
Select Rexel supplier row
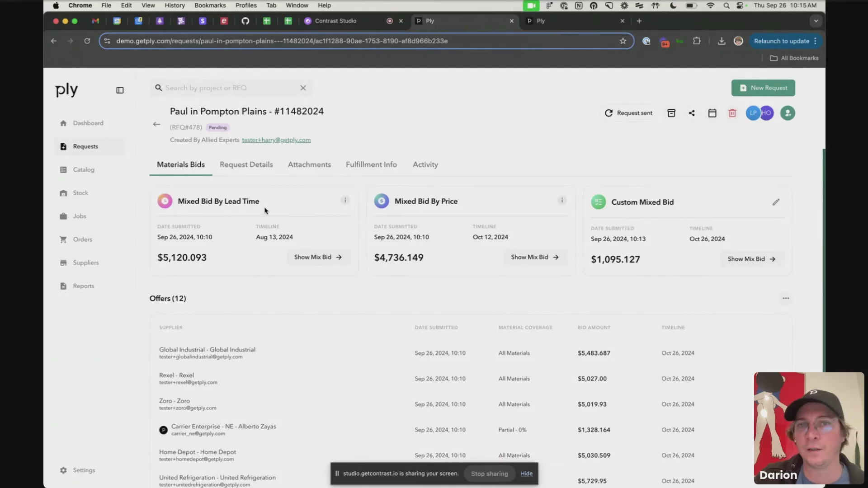(x=470, y=379)
